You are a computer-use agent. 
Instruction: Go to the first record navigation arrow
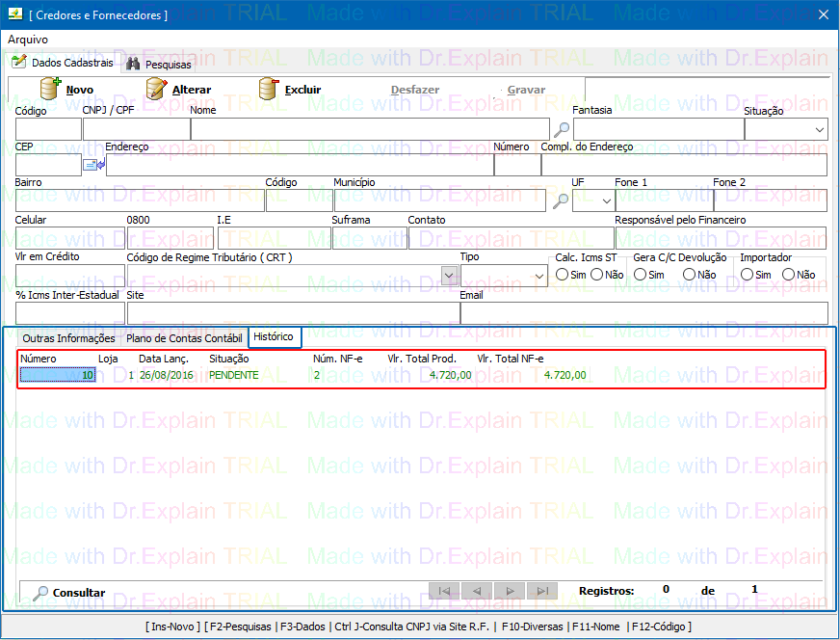(444, 591)
